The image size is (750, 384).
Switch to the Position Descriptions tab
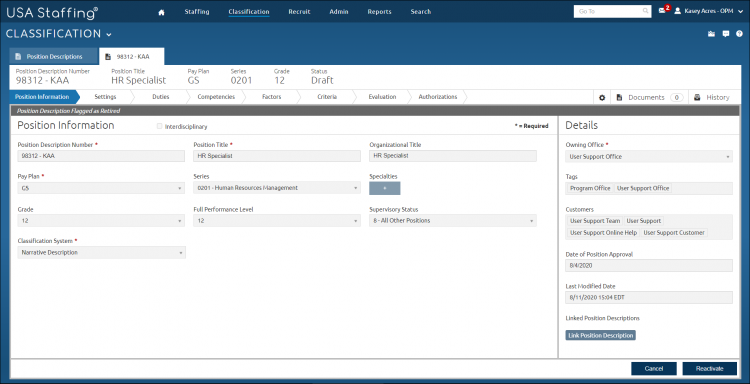(x=54, y=56)
